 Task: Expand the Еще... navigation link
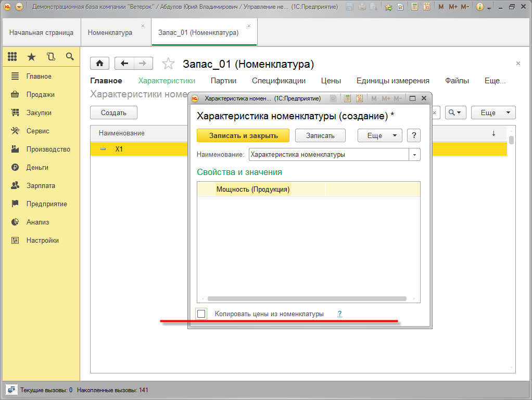(x=495, y=81)
